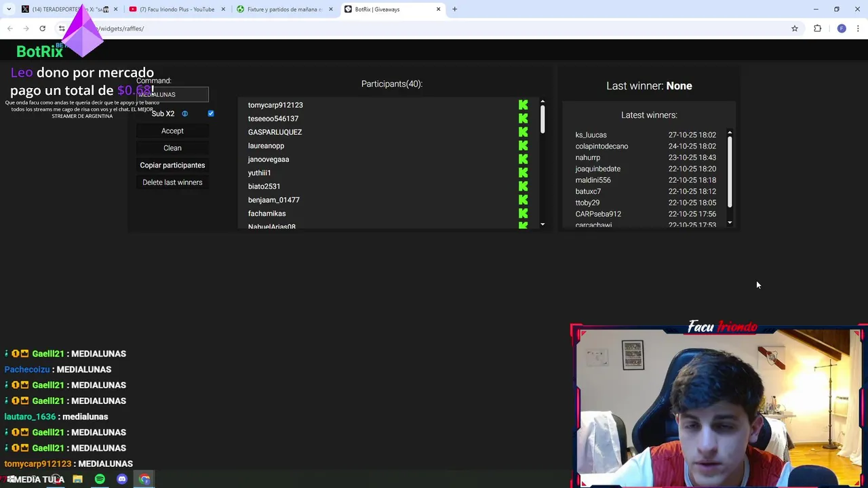Click the Facu Iriondo webcam overlay
This screenshot has width=868, height=488.
(718, 405)
